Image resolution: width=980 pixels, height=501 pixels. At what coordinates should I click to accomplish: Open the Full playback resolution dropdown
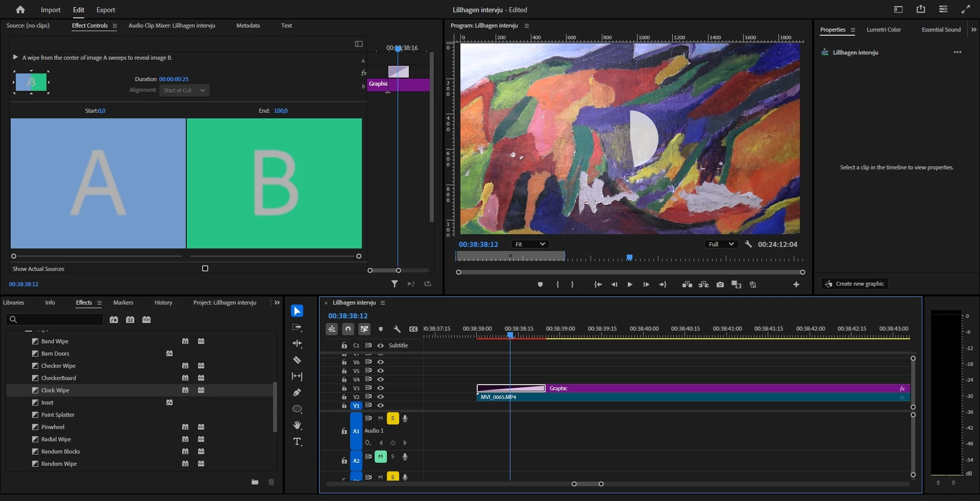coord(721,244)
